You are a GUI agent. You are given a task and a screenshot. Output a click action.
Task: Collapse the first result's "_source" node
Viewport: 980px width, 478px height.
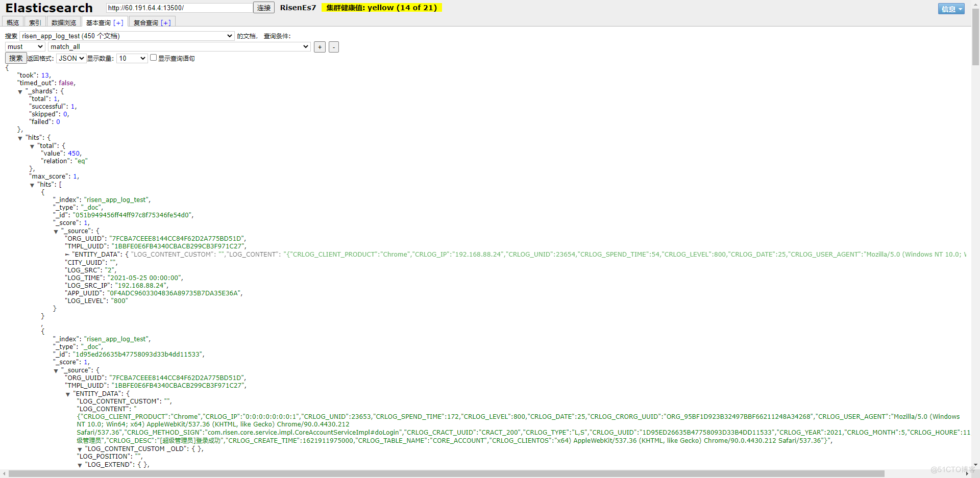(56, 232)
